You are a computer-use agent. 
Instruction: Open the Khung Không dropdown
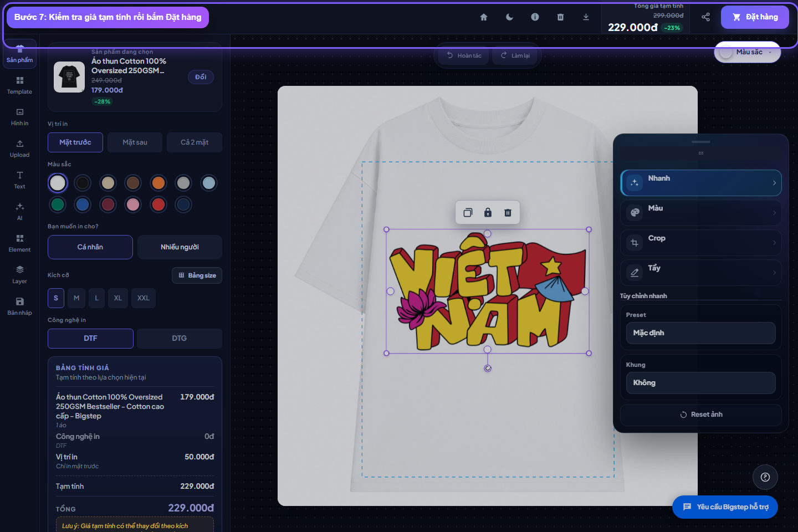click(701, 383)
